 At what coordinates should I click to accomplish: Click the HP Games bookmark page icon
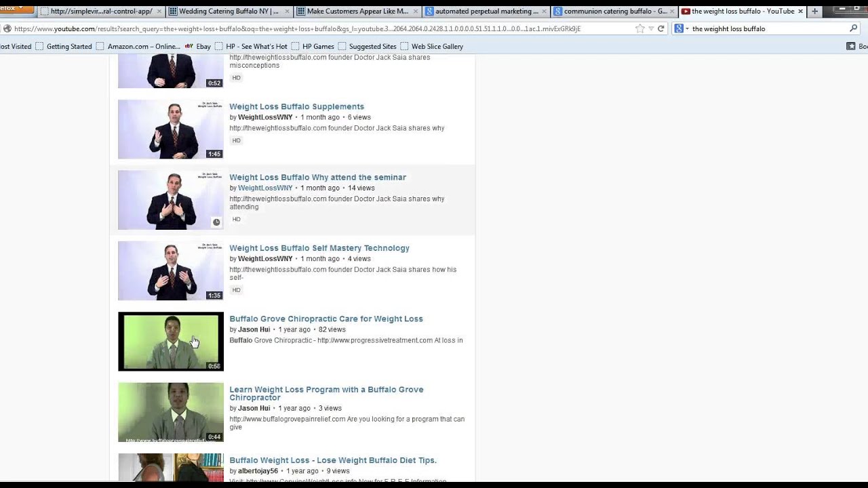tap(296, 47)
